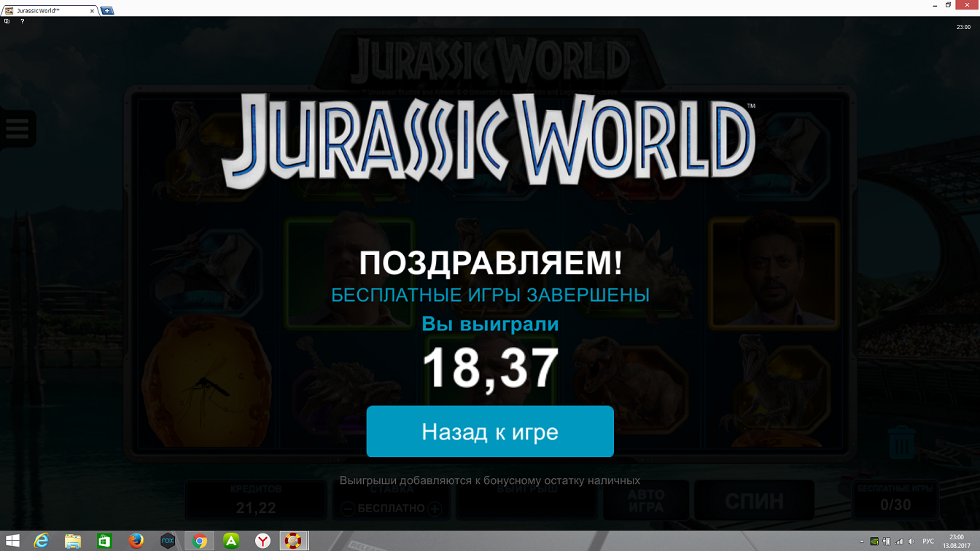Click the 'Назад к игре' button
The width and height of the screenshot is (980, 551).
coord(490,431)
